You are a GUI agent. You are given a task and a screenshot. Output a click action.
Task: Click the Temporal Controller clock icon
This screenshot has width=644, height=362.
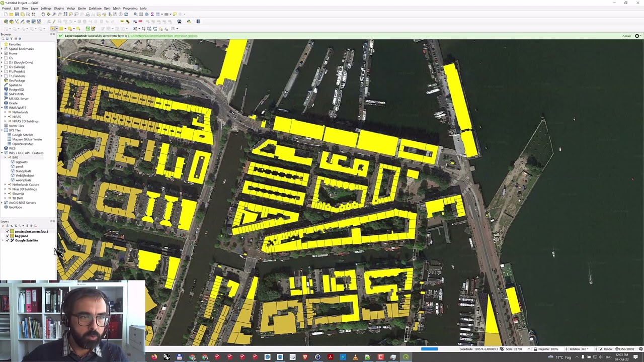(x=120, y=14)
